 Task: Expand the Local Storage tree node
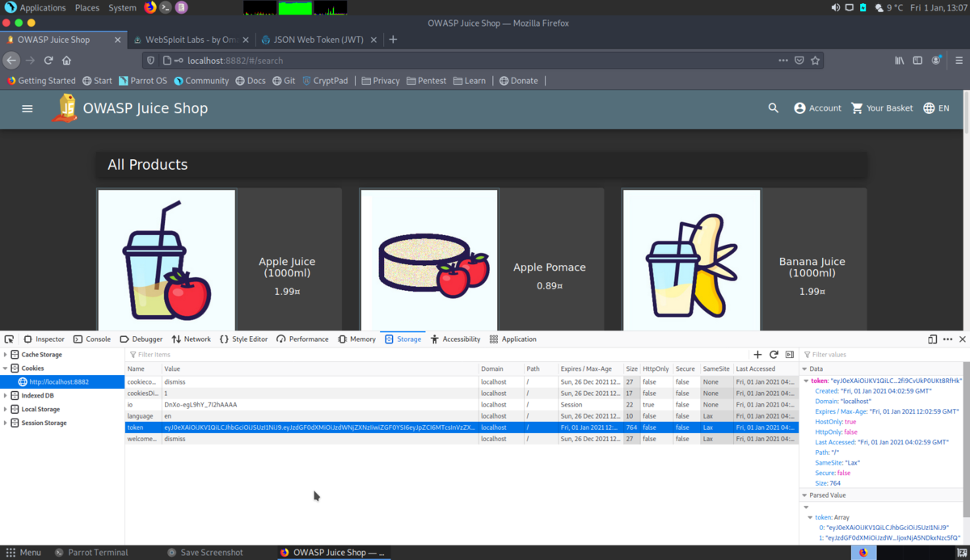point(6,410)
